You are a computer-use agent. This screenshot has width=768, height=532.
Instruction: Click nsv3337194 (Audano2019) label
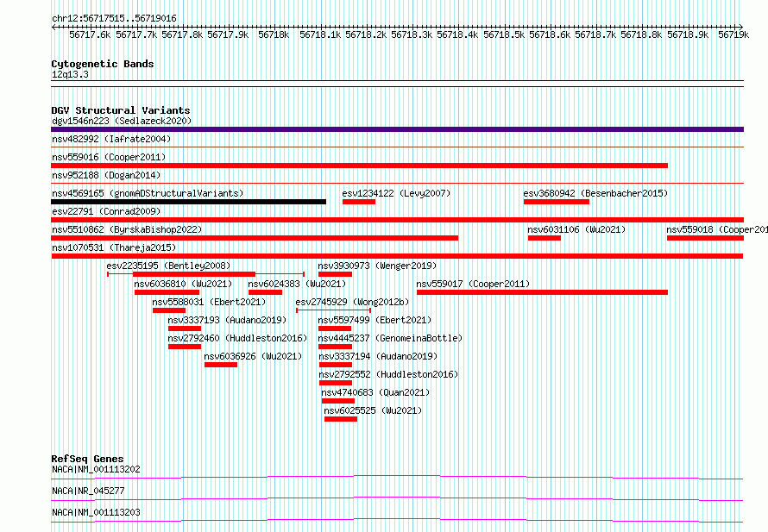click(x=378, y=356)
